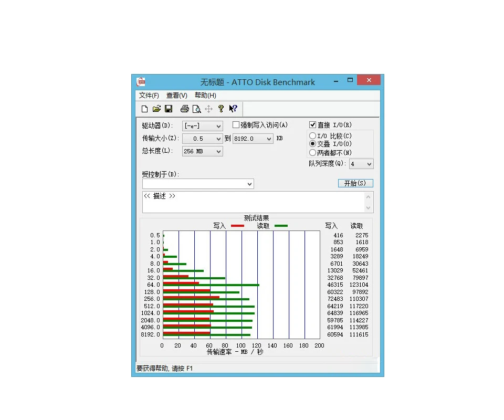Minimize the ATTO Disk Benchmark window
The image size is (504, 420).
(x=336, y=81)
